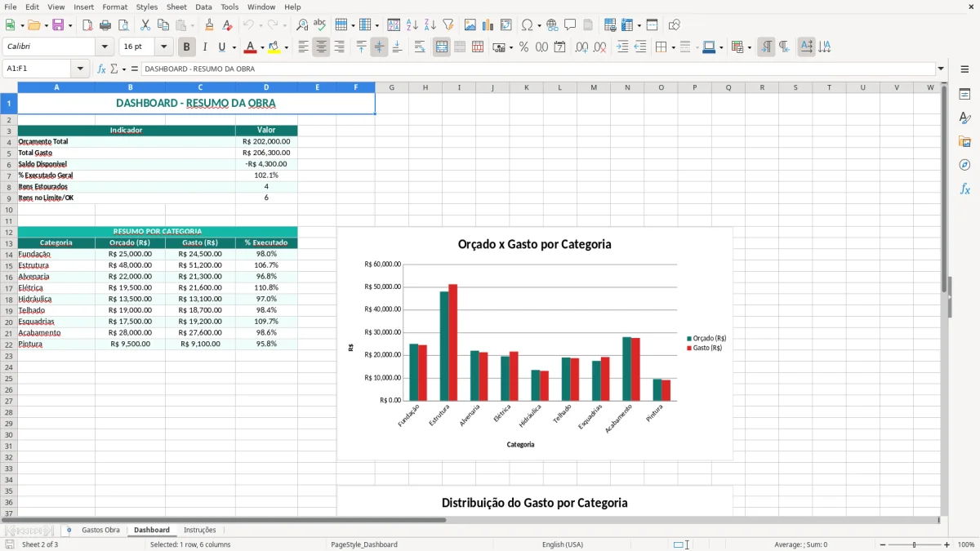Open Print Preview
Screen dimensions: 980x551
pyautogui.click(x=123, y=25)
